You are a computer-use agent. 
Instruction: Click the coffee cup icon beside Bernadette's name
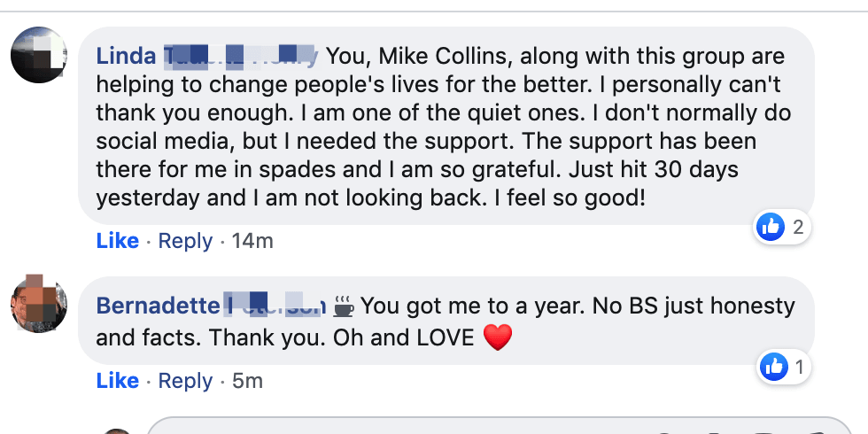[x=344, y=306]
